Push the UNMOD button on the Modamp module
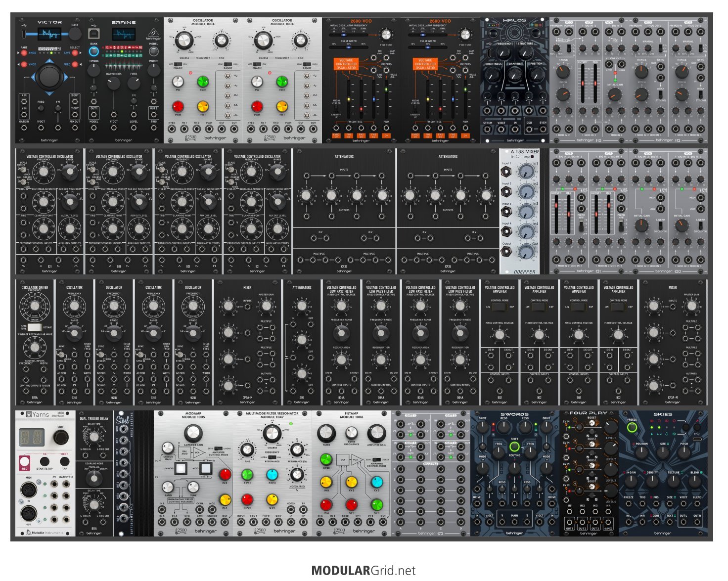728x581 pixels. click(x=180, y=468)
